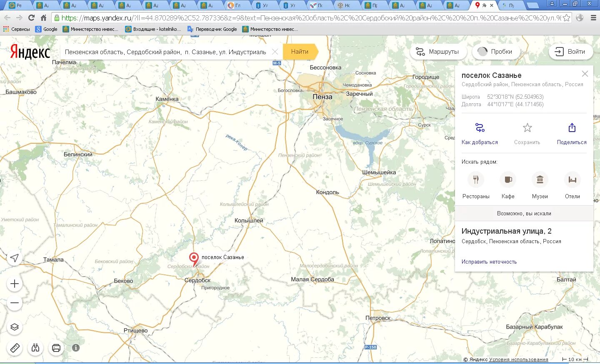Click the info icon near print
The image size is (600, 364).
[76, 347]
